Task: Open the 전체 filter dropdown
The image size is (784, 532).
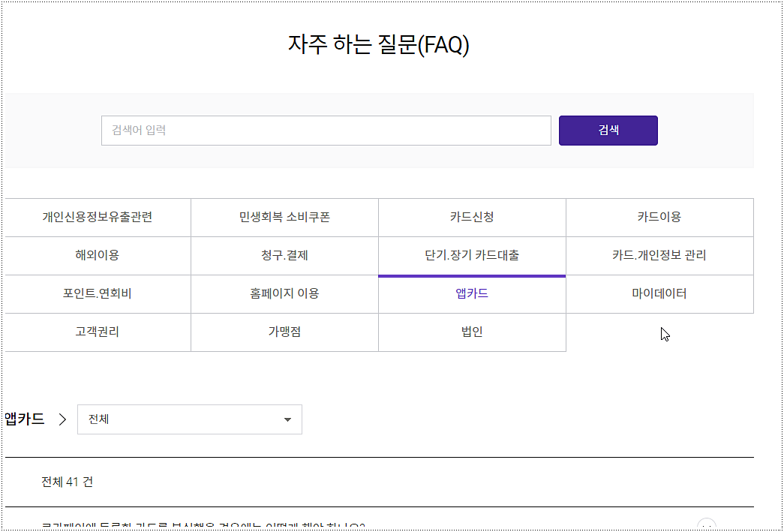Action: [x=189, y=419]
